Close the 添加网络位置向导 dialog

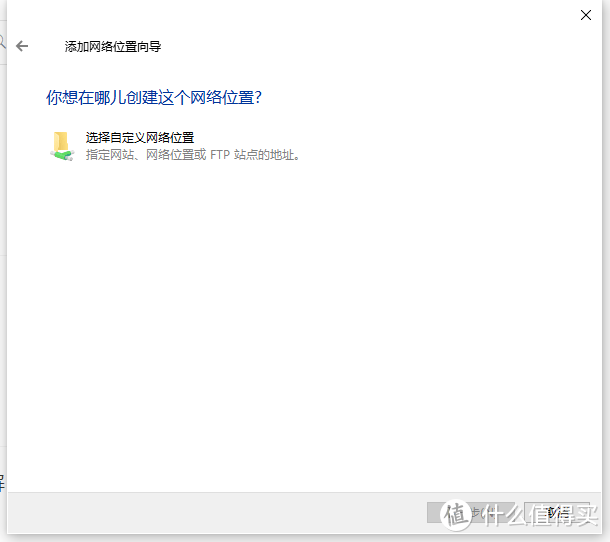585,16
